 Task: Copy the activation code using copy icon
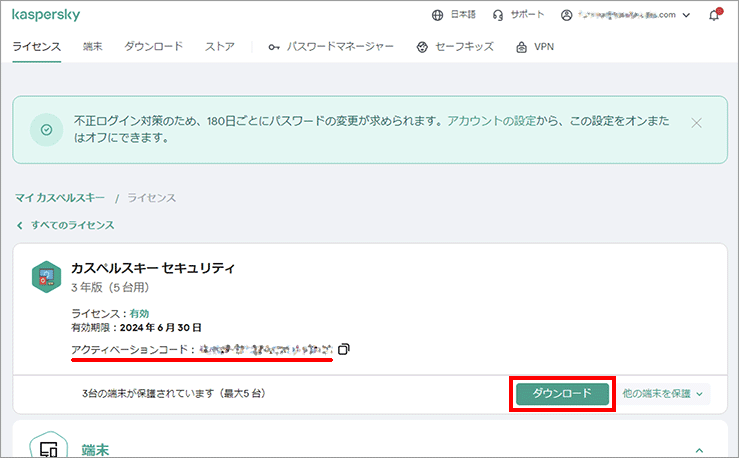pos(344,349)
